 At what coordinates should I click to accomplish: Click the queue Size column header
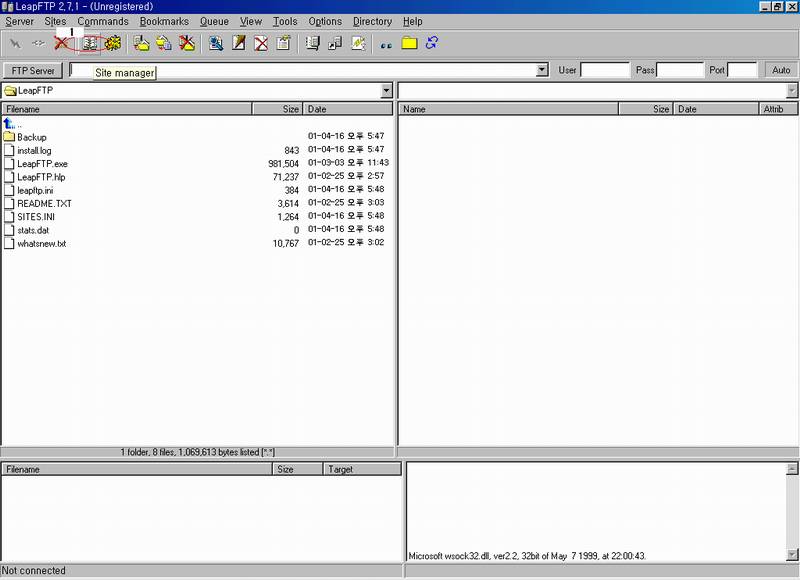[x=298, y=469]
